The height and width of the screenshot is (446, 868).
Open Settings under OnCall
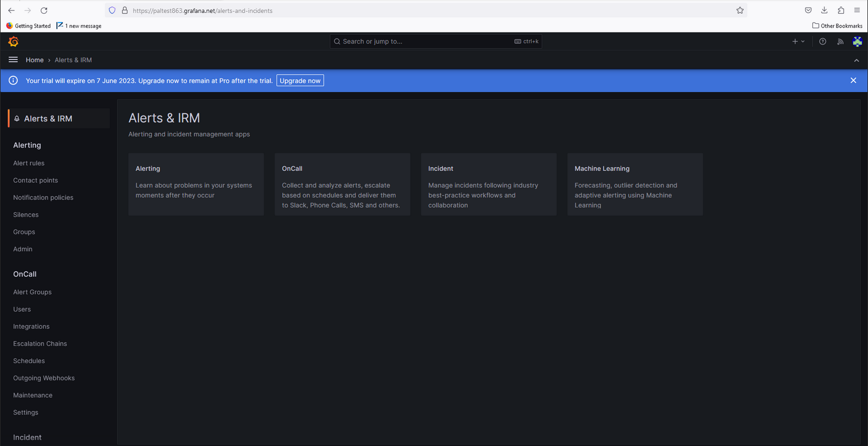coord(25,412)
